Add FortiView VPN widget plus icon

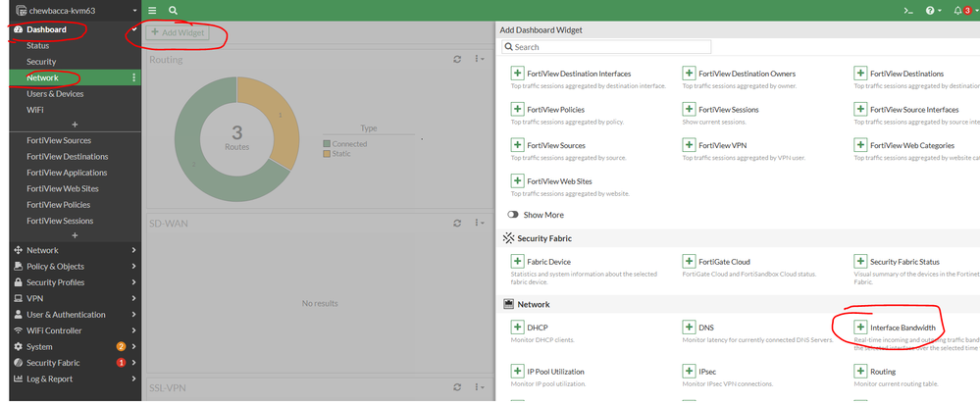[688, 145]
